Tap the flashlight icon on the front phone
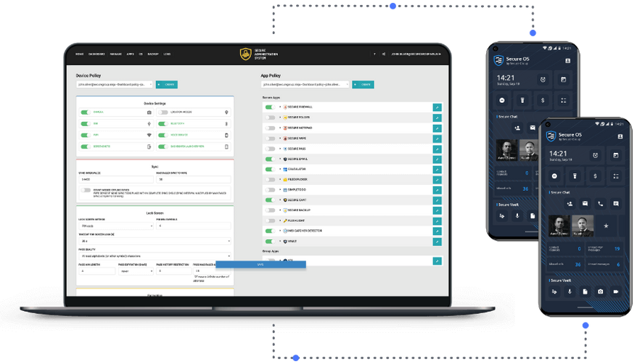Viewport: 637px width, 364px height. pos(575,176)
